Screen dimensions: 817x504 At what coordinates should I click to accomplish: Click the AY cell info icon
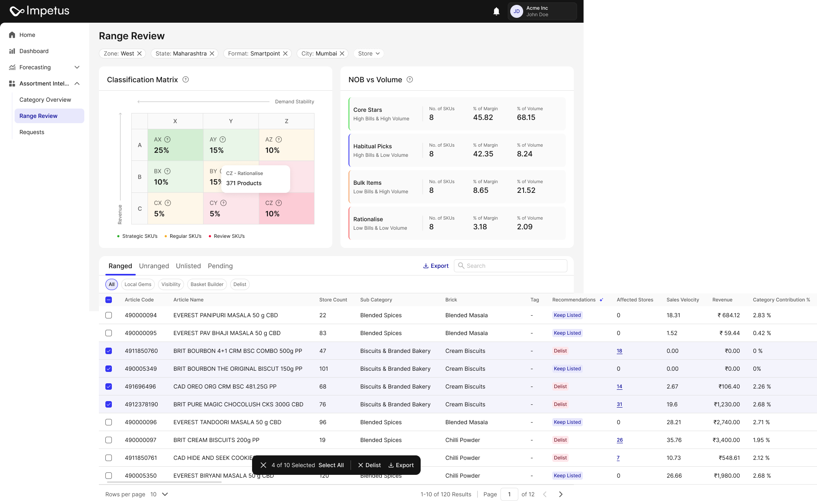pyautogui.click(x=222, y=139)
